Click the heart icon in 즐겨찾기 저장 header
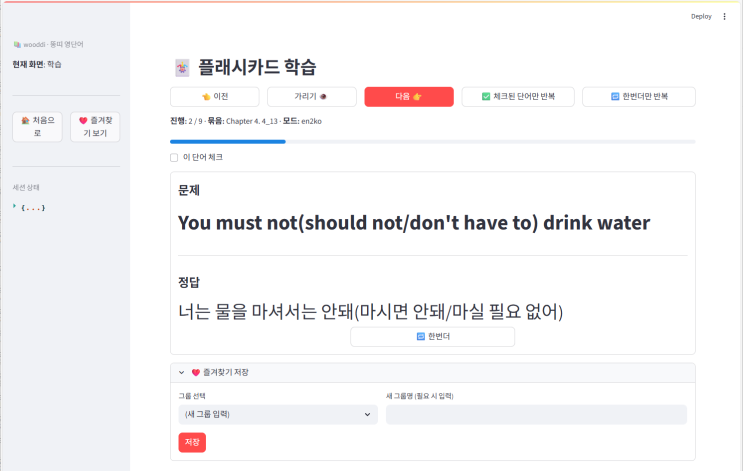743x471 pixels. 195,372
